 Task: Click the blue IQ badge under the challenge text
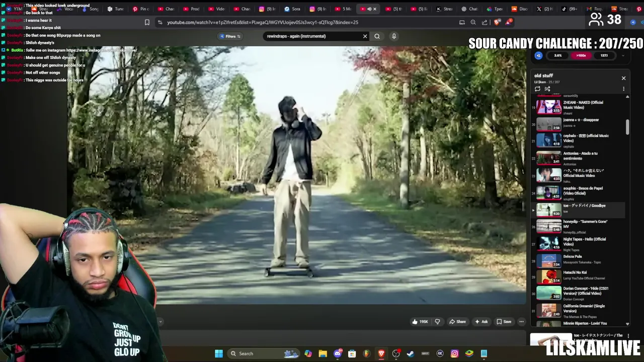(x=538, y=56)
